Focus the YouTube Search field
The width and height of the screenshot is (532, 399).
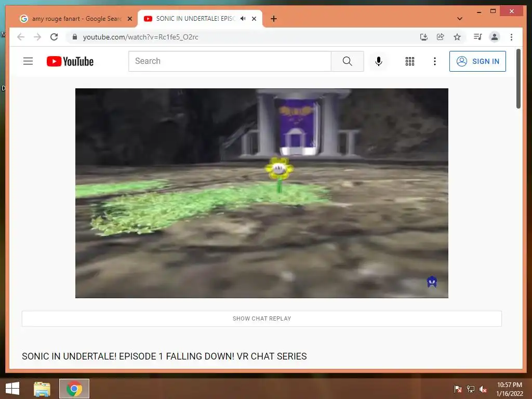[x=230, y=61]
